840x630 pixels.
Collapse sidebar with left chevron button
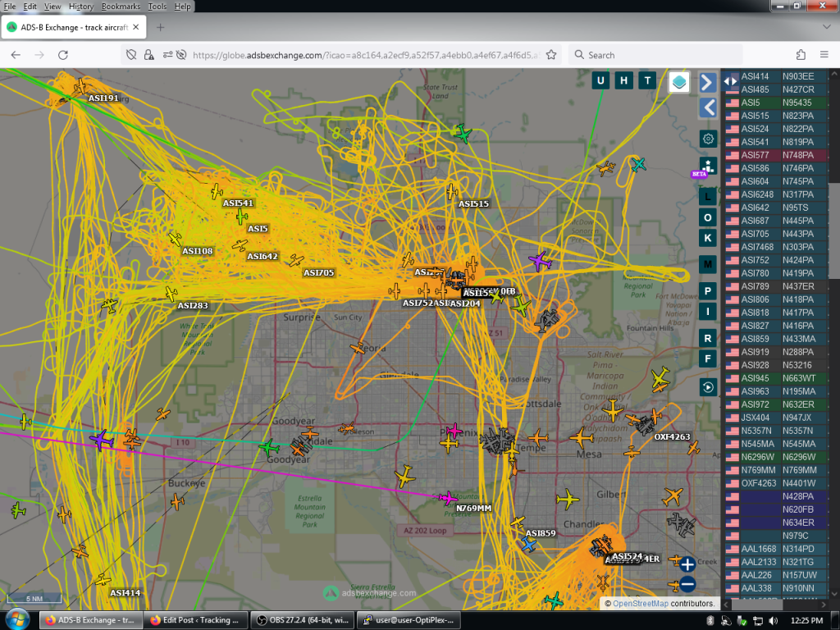coord(708,107)
